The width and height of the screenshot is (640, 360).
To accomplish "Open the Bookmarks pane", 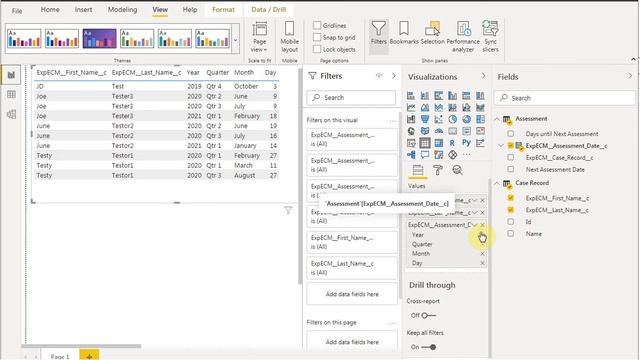I will [404, 33].
